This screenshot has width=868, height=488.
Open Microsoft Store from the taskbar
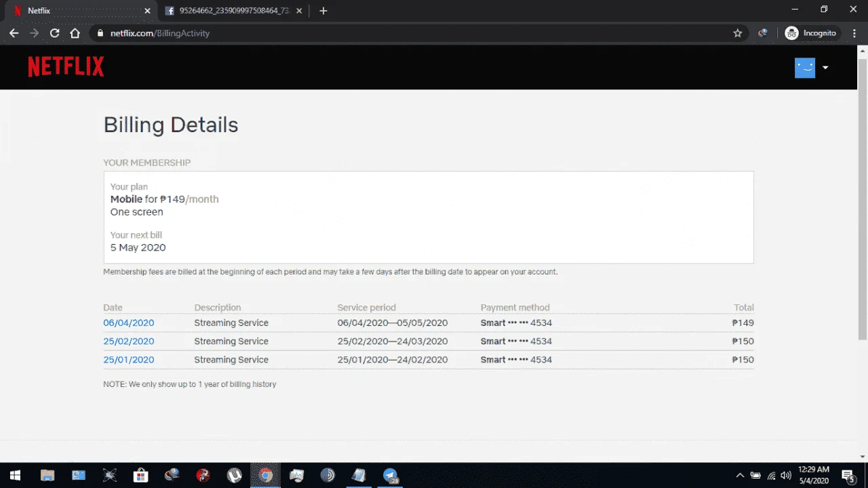[x=140, y=475]
